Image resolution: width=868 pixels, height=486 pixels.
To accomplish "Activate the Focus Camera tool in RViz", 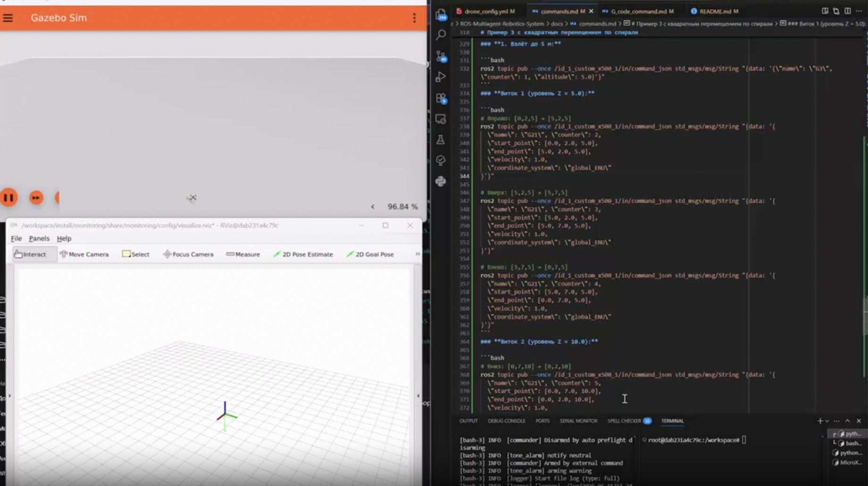I will point(188,254).
